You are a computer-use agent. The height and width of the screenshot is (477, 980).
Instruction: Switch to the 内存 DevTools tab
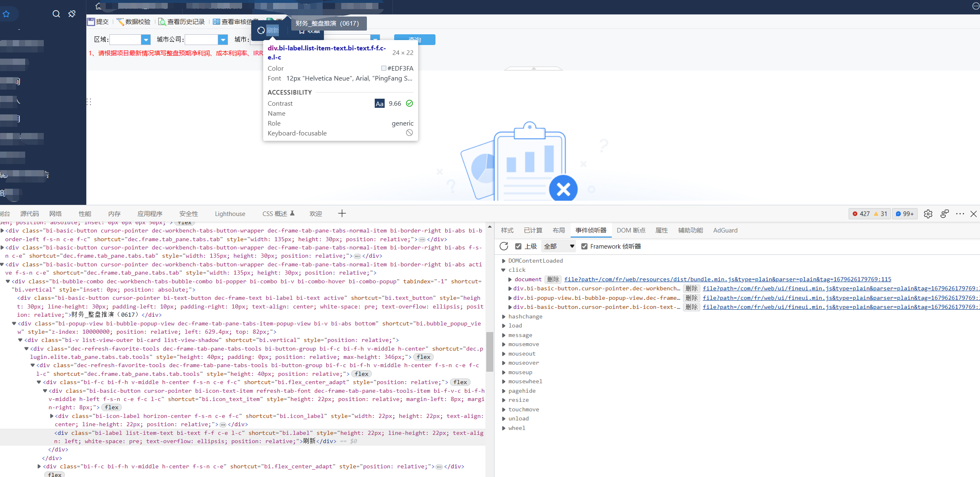(x=114, y=214)
